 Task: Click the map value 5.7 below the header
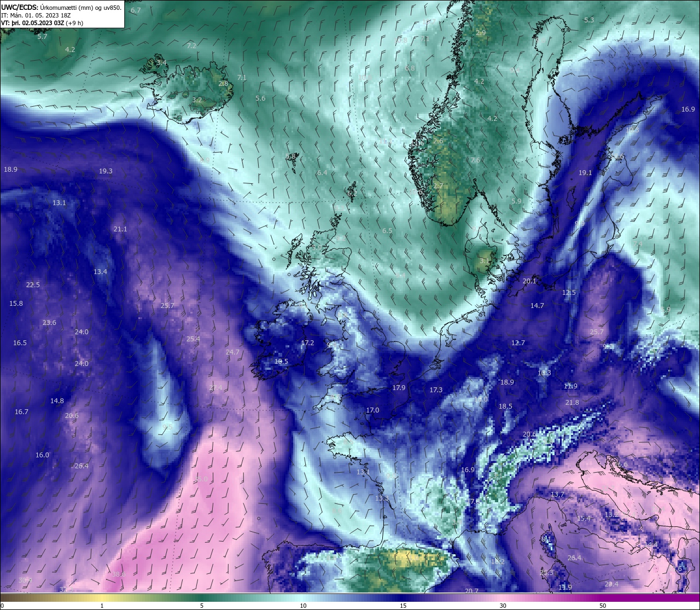click(42, 37)
